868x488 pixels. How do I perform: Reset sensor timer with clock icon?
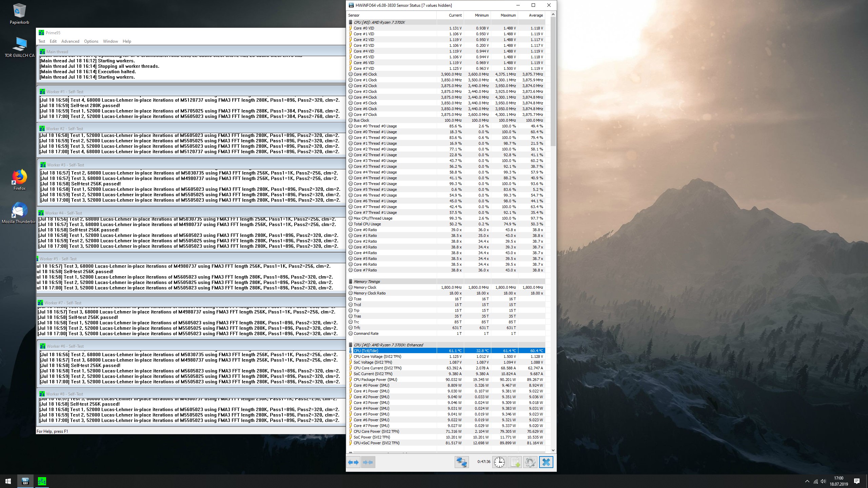499,462
